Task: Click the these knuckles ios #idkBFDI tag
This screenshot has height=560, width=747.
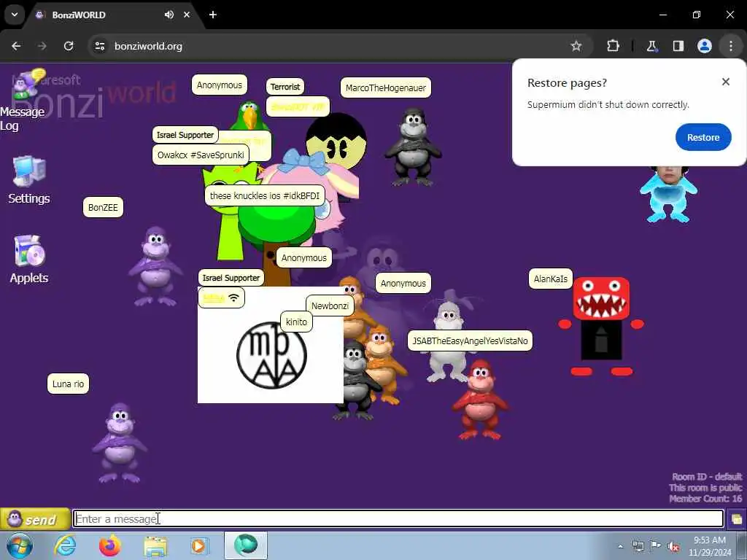Action: pyautogui.click(x=264, y=195)
